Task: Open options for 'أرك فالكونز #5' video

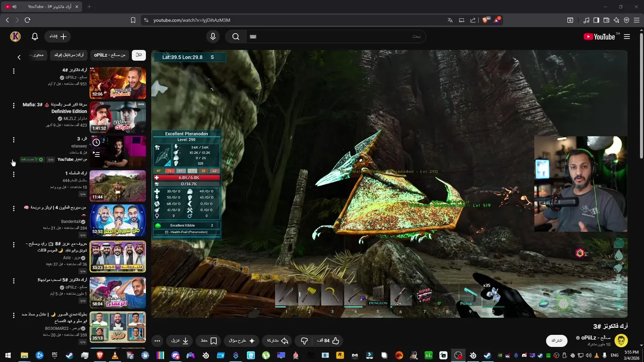Action: click(x=14, y=281)
